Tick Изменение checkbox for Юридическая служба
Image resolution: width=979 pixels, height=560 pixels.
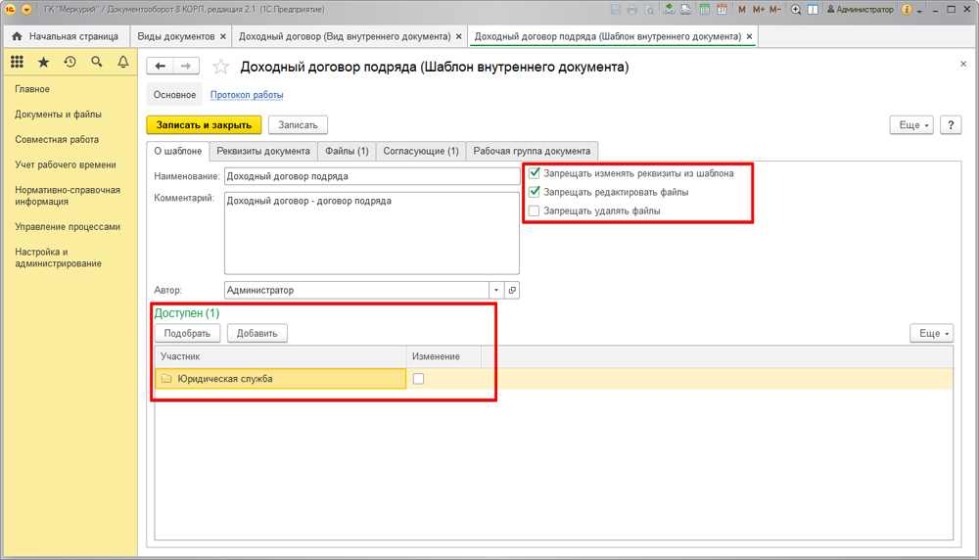pos(419,379)
